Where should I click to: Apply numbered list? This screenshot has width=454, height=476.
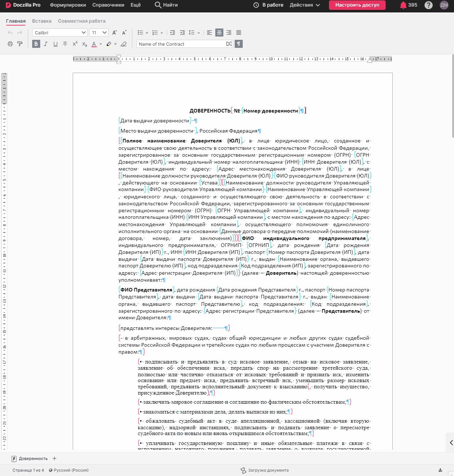(155, 33)
